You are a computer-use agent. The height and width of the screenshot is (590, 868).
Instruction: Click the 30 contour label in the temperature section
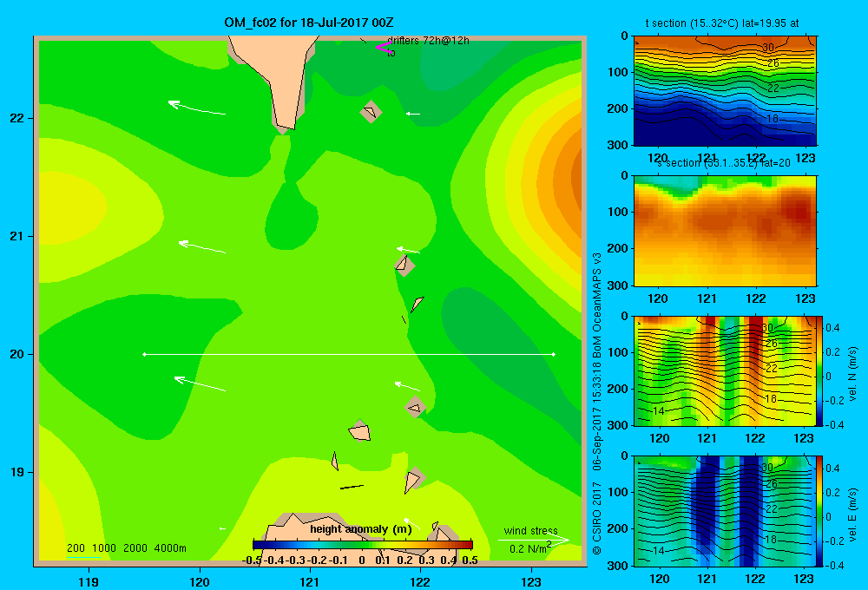(768, 48)
